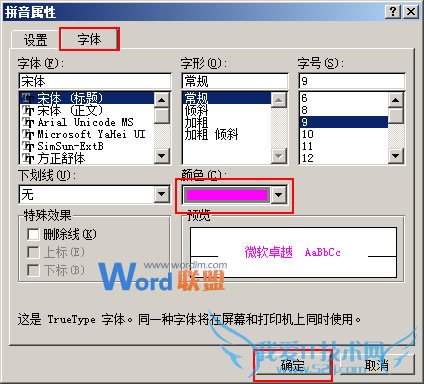Select 宋体 (正文) in font list
Image resolution: width=424 pixels, height=384 pixels.
point(87,110)
